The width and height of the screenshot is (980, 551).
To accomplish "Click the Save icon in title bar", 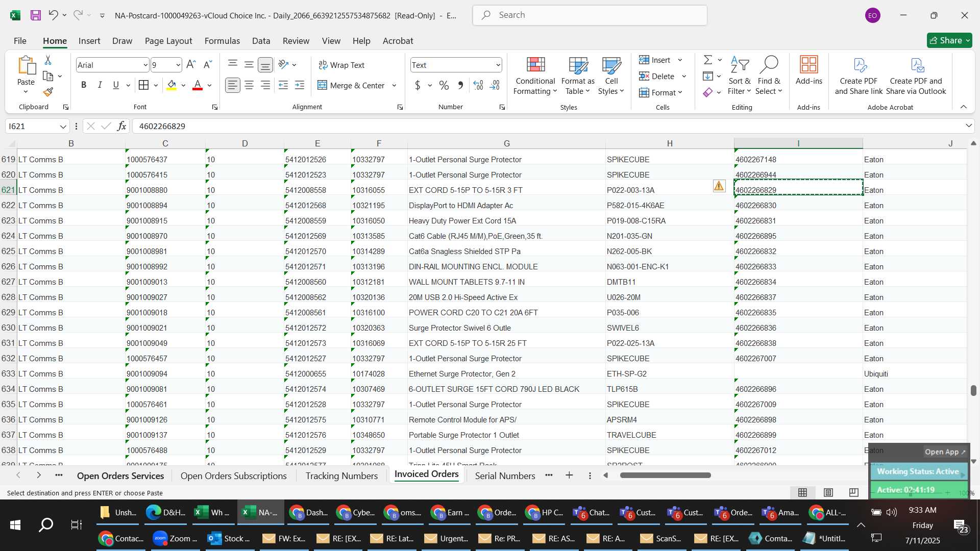I will (35, 15).
